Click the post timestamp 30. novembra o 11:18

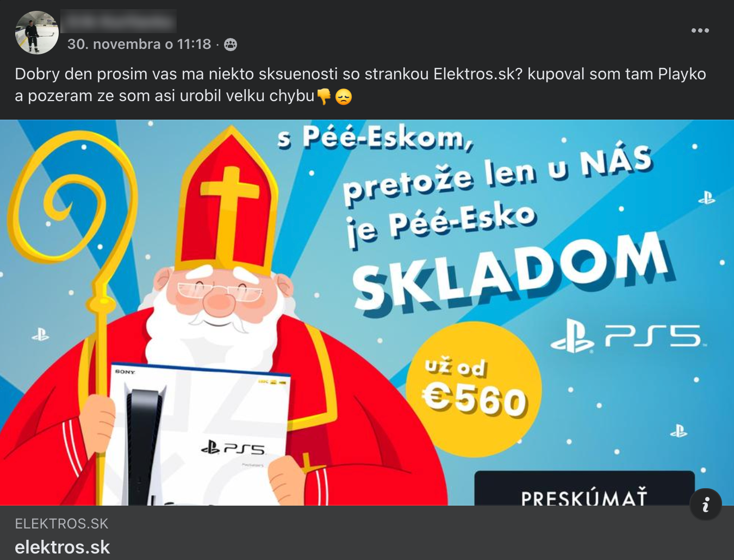pos(139,44)
